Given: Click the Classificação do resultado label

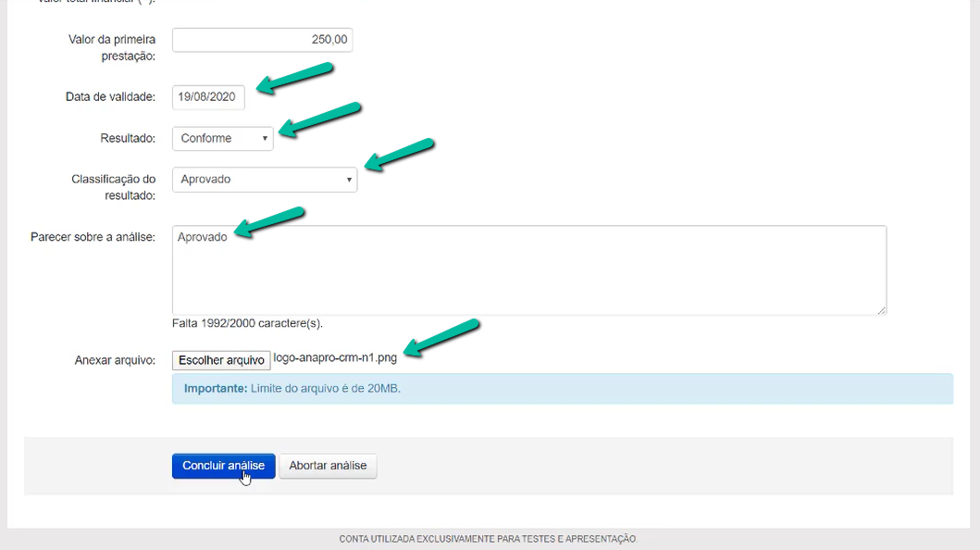Looking at the screenshot, I should [x=114, y=187].
